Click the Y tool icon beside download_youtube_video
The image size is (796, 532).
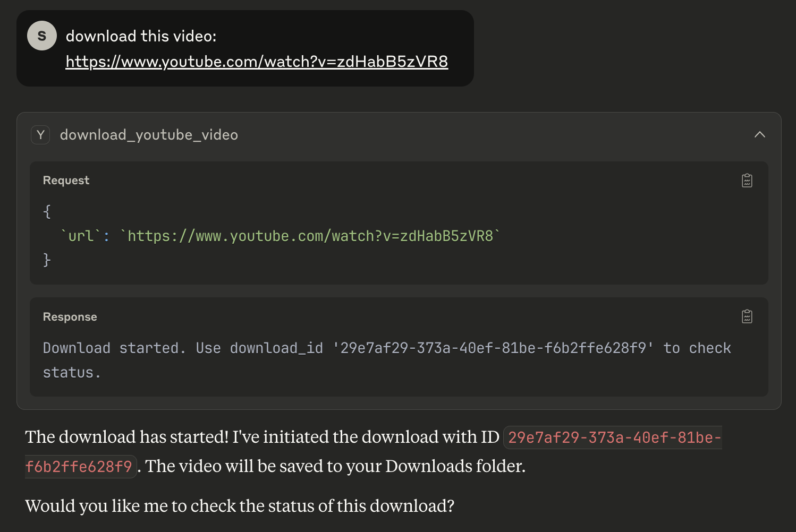(40, 135)
